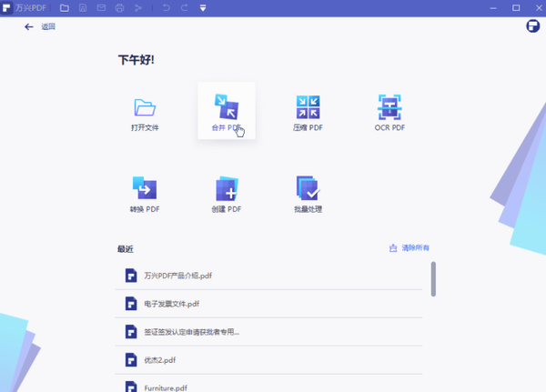The height and width of the screenshot is (392, 546).
Task: Launch the 压缩 PDF tool
Action: coord(308,113)
